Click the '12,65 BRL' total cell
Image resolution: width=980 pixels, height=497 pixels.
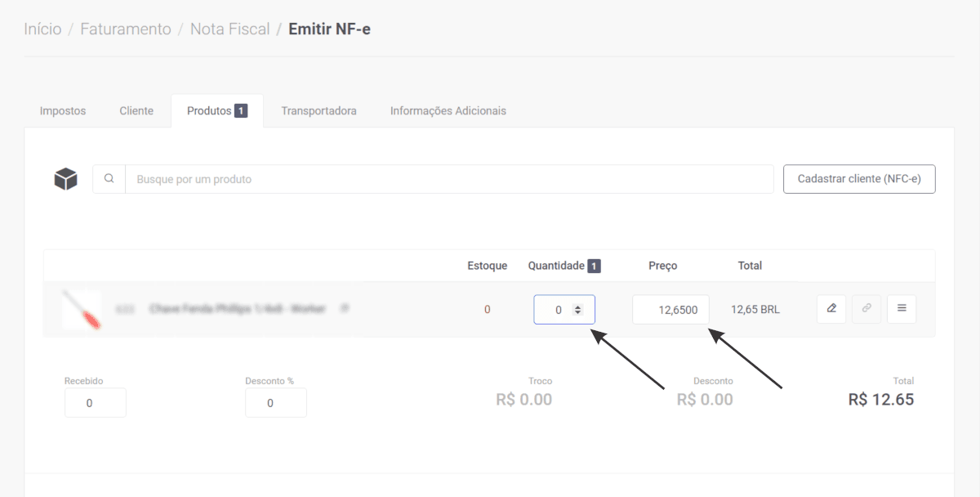(755, 310)
